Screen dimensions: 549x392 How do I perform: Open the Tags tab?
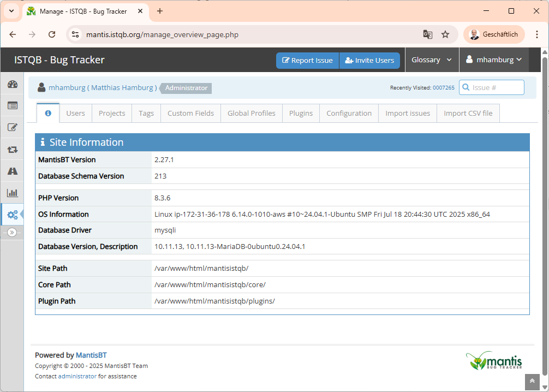(x=146, y=113)
